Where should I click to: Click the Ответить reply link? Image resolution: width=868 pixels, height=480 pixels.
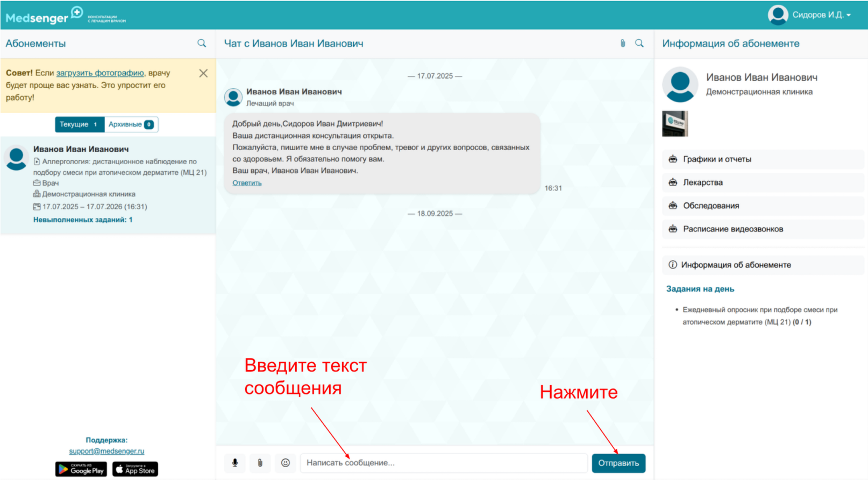(x=247, y=183)
